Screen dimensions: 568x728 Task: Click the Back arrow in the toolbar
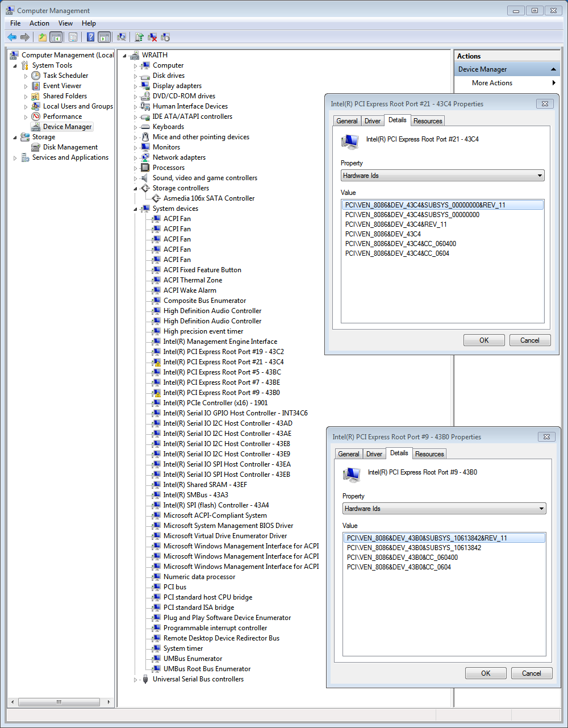(x=12, y=37)
